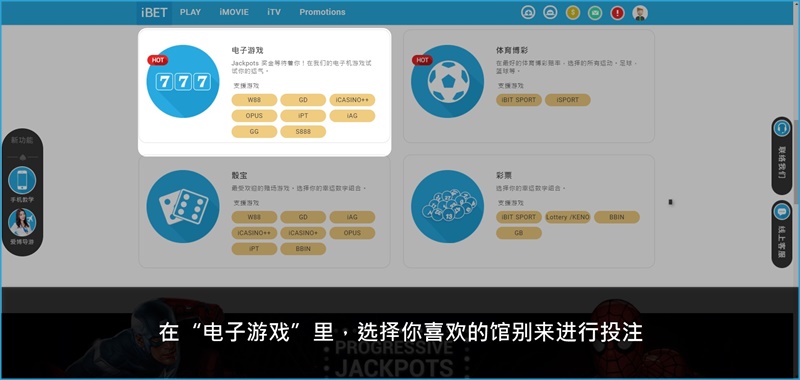800x380 pixels.
Task: Open the PLAY menu
Action: coord(190,12)
